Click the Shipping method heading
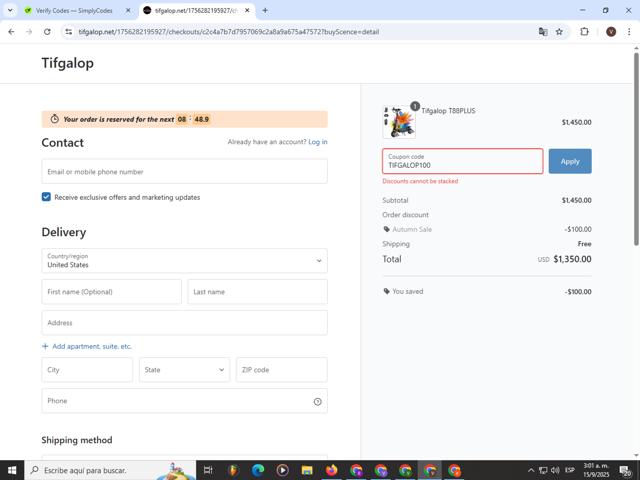The image size is (640, 480). click(x=77, y=440)
